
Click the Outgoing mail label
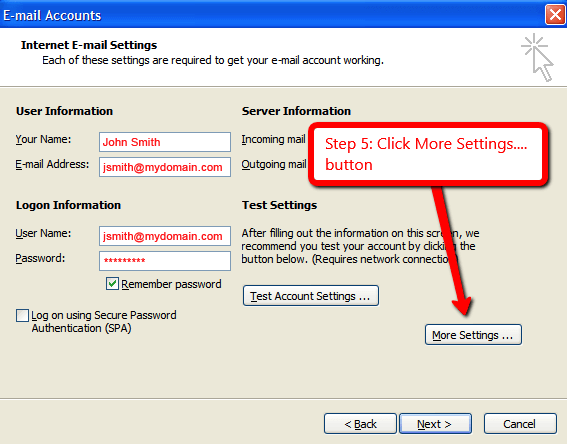click(274, 165)
